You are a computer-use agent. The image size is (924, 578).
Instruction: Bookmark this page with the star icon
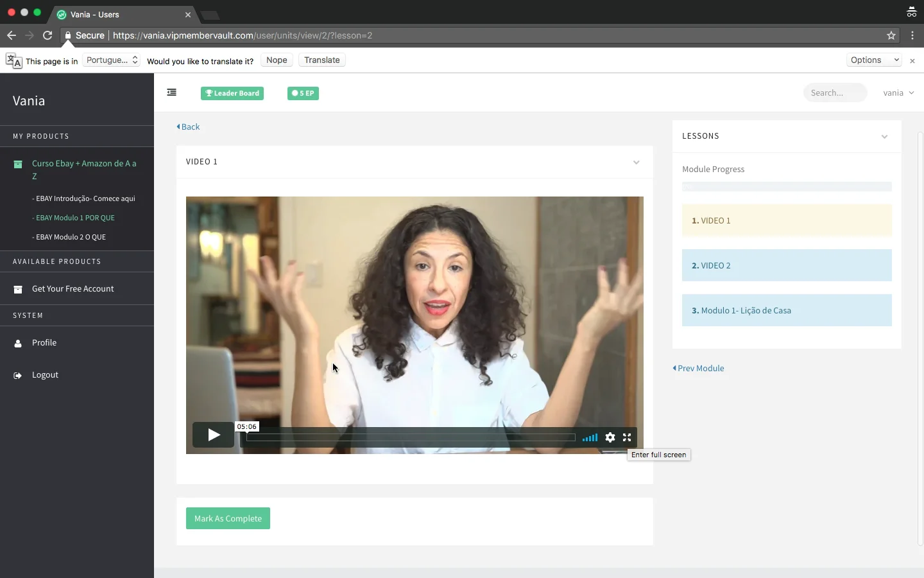pos(891,35)
